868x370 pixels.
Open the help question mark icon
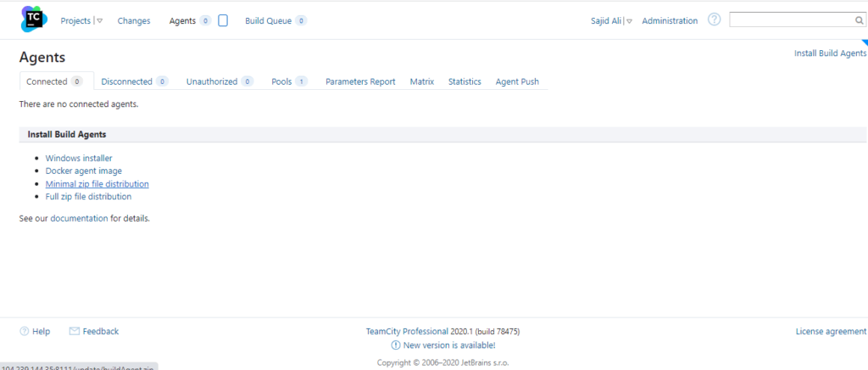715,20
